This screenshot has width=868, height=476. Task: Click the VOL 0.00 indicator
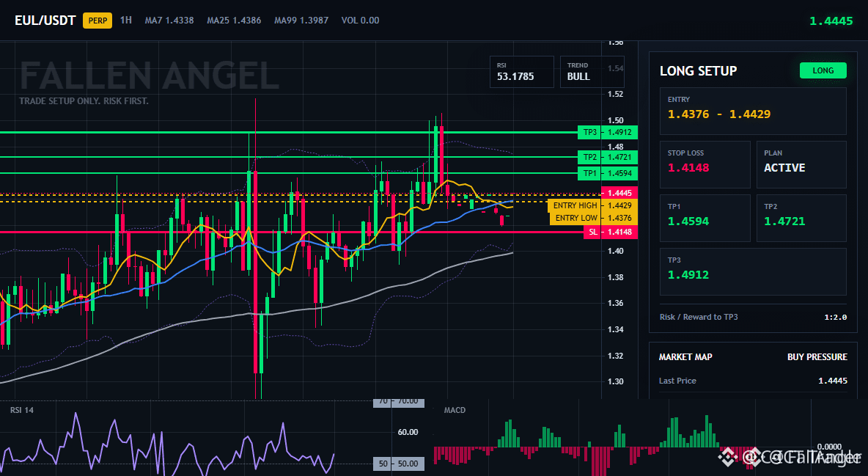(361, 21)
